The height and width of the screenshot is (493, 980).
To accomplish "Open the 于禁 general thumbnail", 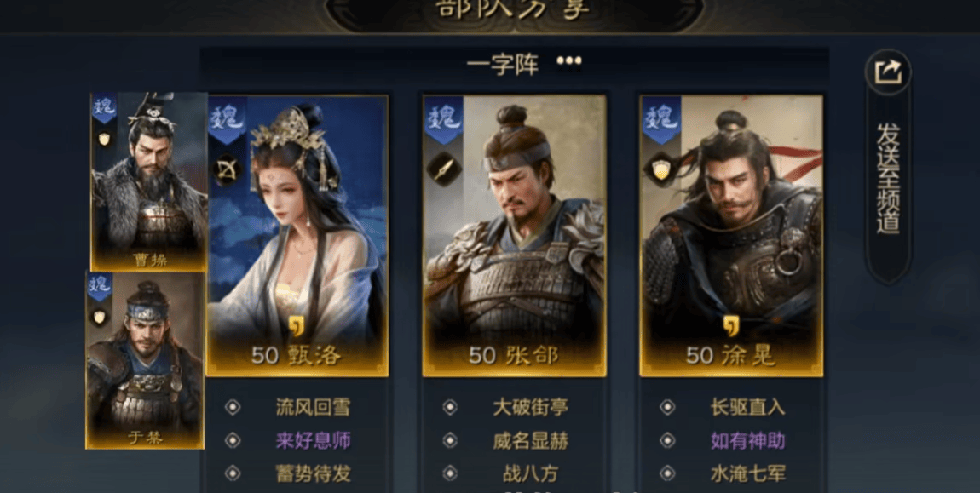I will [145, 360].
